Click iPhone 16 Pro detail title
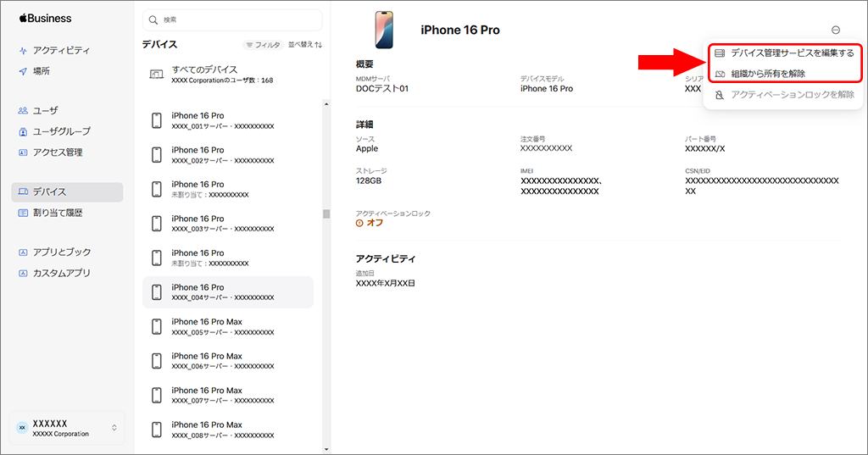The height and width of the screenshot is (455, 868). pos(460,31)
